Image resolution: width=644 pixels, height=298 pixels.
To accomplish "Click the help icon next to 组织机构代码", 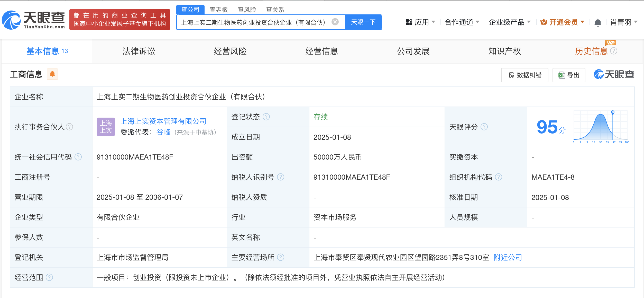I will pos(499,177).
